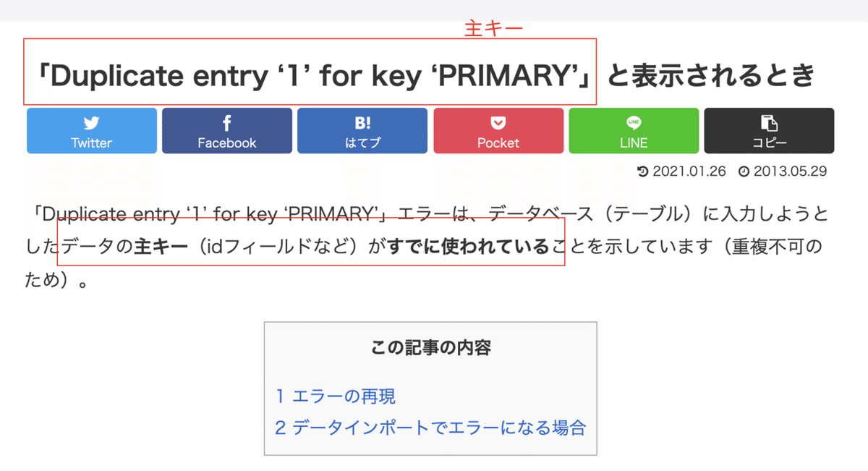The height and width of the screenshot is (471, 868).
Task: Share the article on Facebook
Action: [227, 131]
